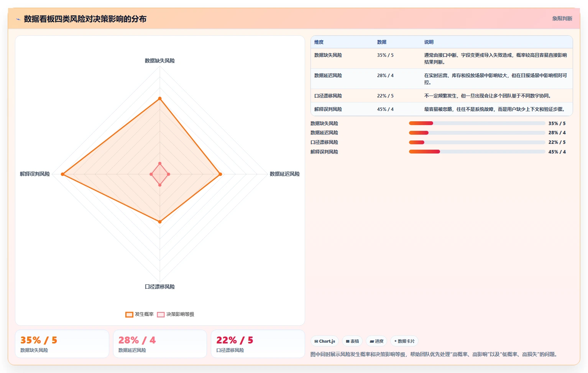Click the icon left of the dashboard title
Image resolution: width=588 pixels, height=373 pixels.
tap(18, 19)
